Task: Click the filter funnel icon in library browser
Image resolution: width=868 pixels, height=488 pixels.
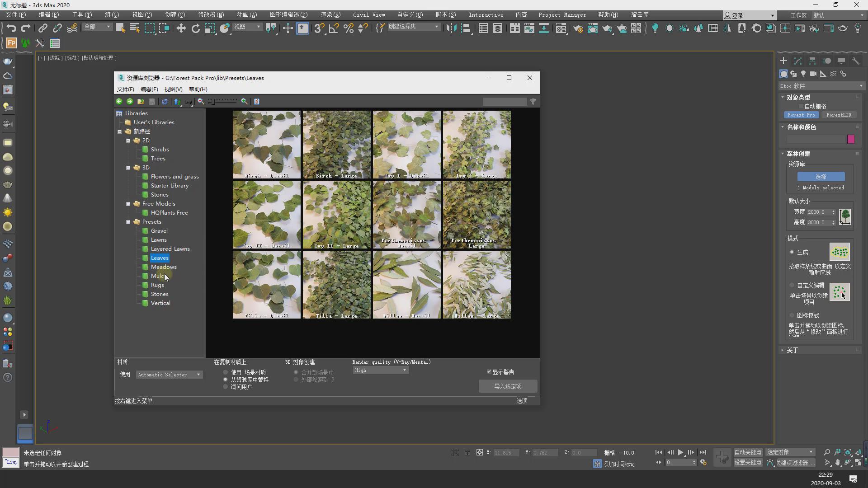Action: click(x=533, y=101)
